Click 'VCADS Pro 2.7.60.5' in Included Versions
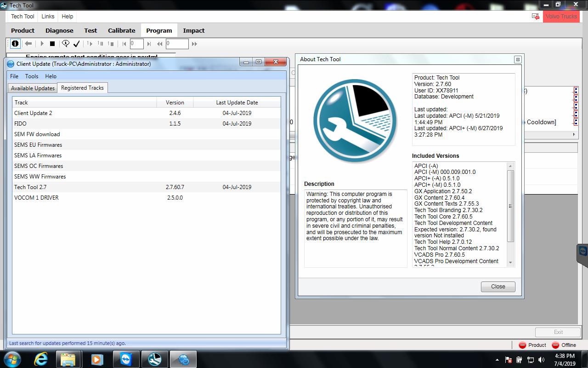The image size is (588, 368). [x=440, y=255]
